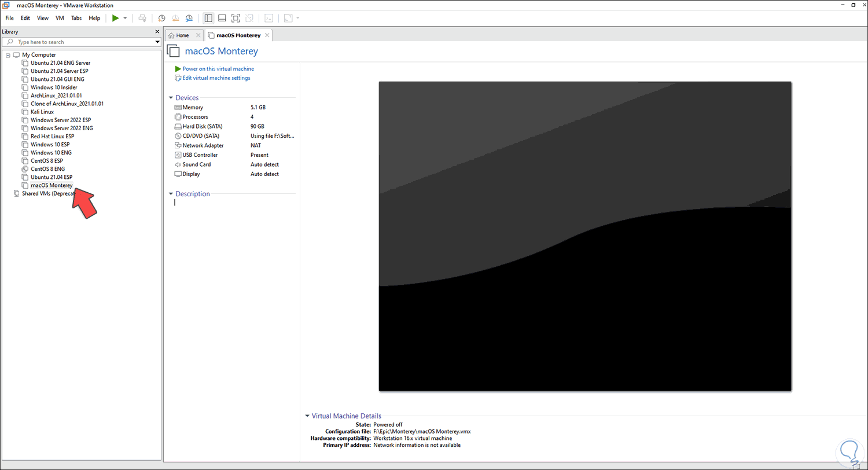
Task: Close the Library panel
Action: (157, 31)
